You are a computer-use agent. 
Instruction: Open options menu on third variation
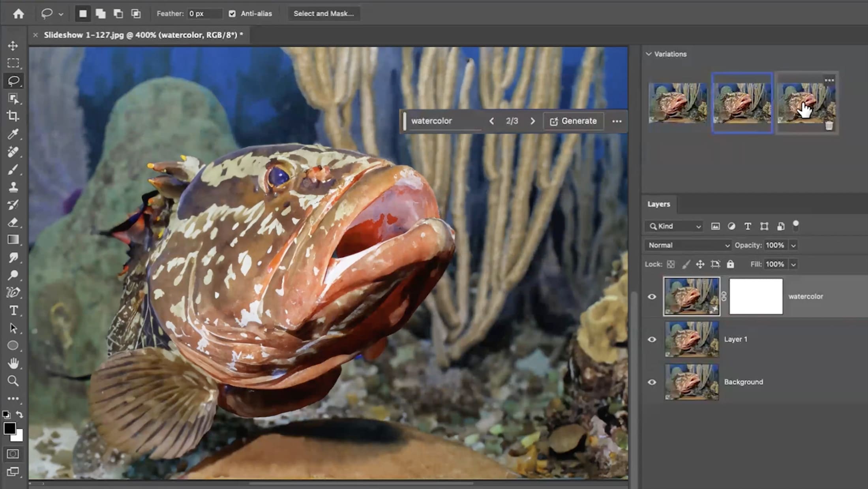coord(829,81)
